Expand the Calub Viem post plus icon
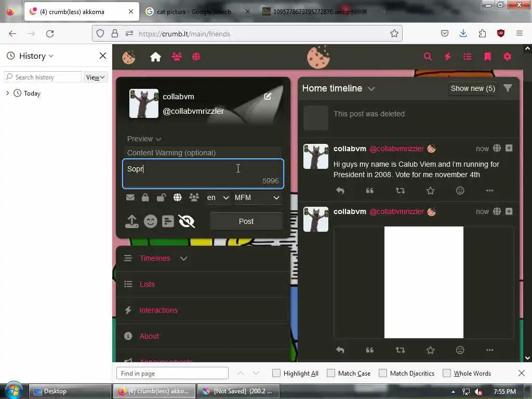 point(509,148)
